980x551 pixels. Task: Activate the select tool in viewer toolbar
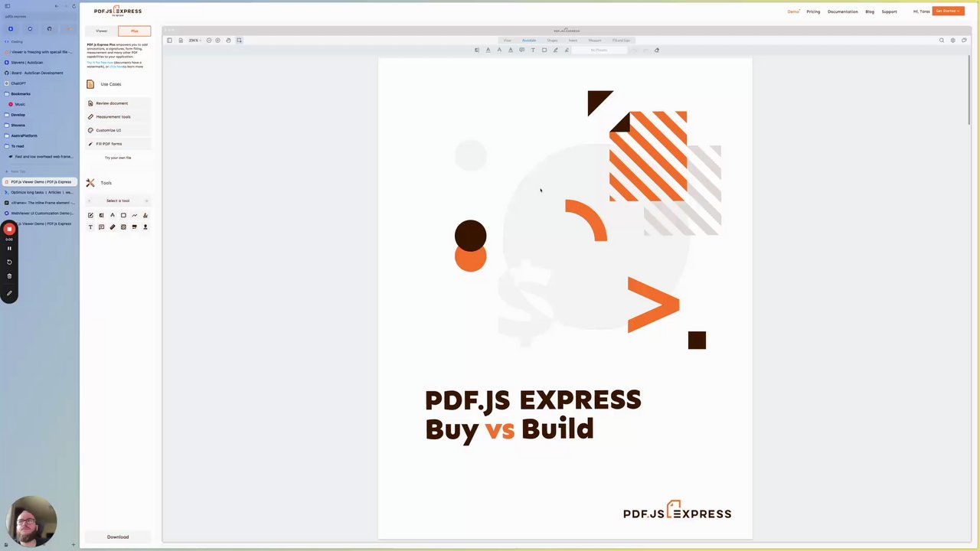pos(239,41)
